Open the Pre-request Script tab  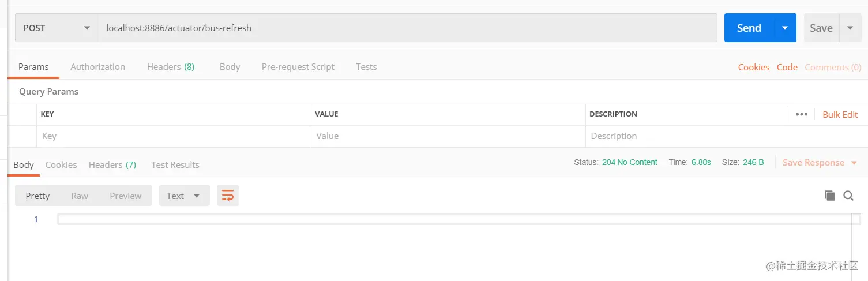coord(298,67)
